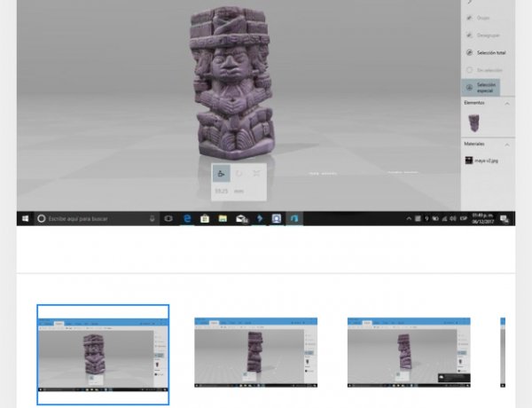
Task: Select the maya-v2.jpg material
Action: click(x=483, y=161)
